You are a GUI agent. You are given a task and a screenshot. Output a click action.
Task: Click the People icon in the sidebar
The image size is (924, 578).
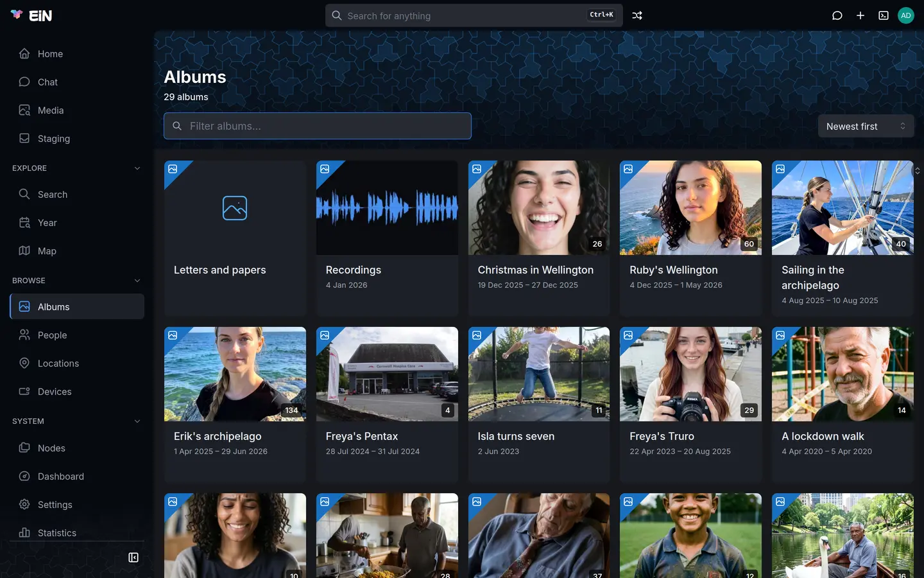24,335
